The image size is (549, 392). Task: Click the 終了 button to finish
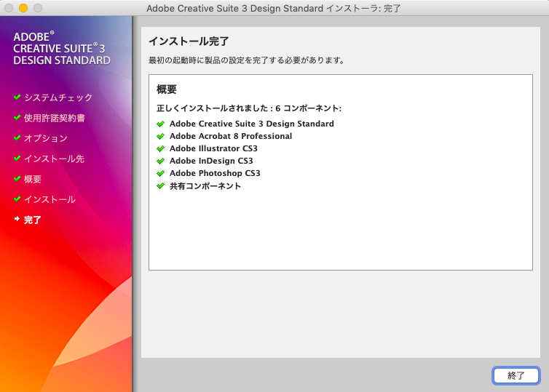[x=516, y=375]
